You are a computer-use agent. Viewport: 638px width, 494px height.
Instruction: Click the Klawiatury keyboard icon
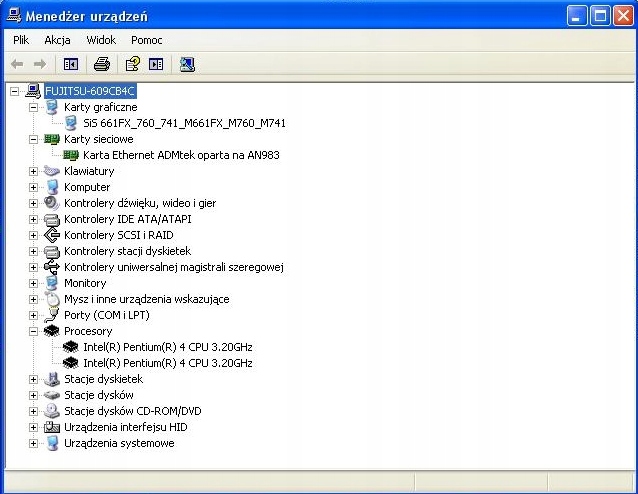coord(52,171)
